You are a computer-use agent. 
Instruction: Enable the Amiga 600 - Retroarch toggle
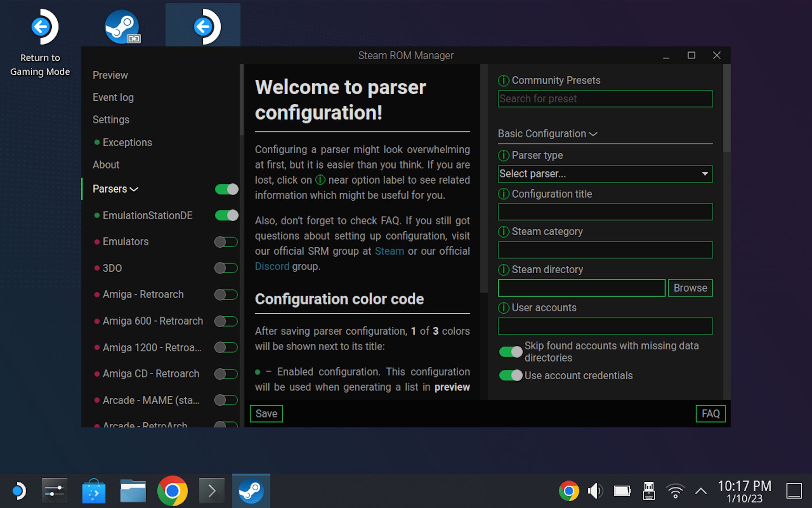pos(226,321)
